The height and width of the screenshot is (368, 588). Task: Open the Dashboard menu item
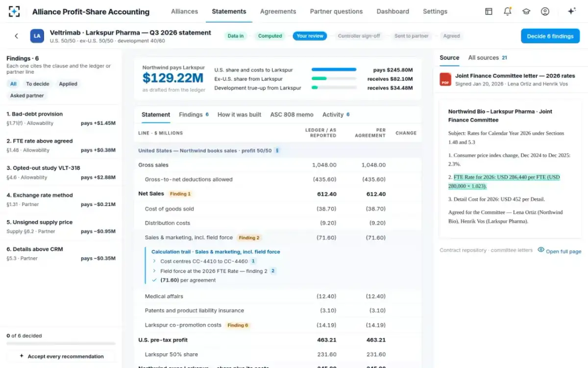[x=392, y=11]
